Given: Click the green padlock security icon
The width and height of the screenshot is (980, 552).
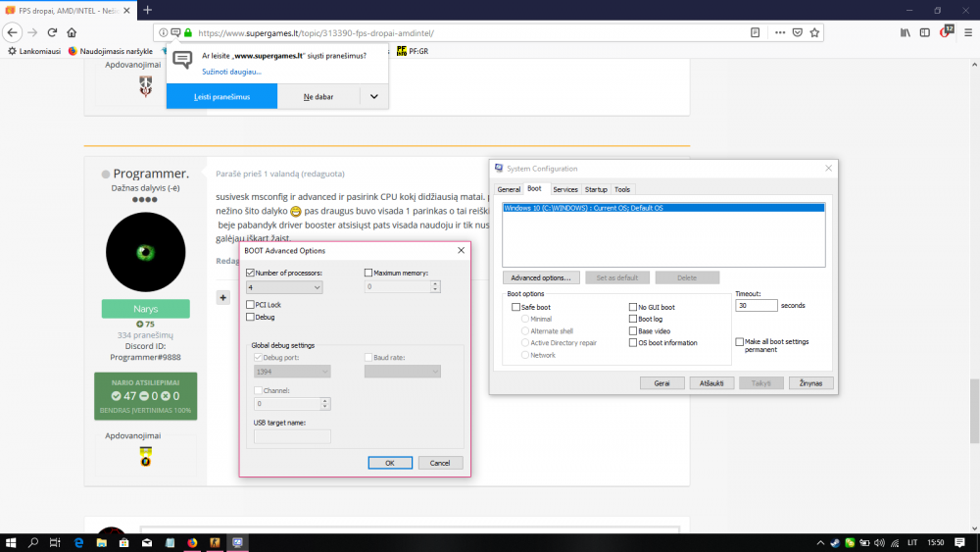Looking at the screenshot, I should [188, 32].
